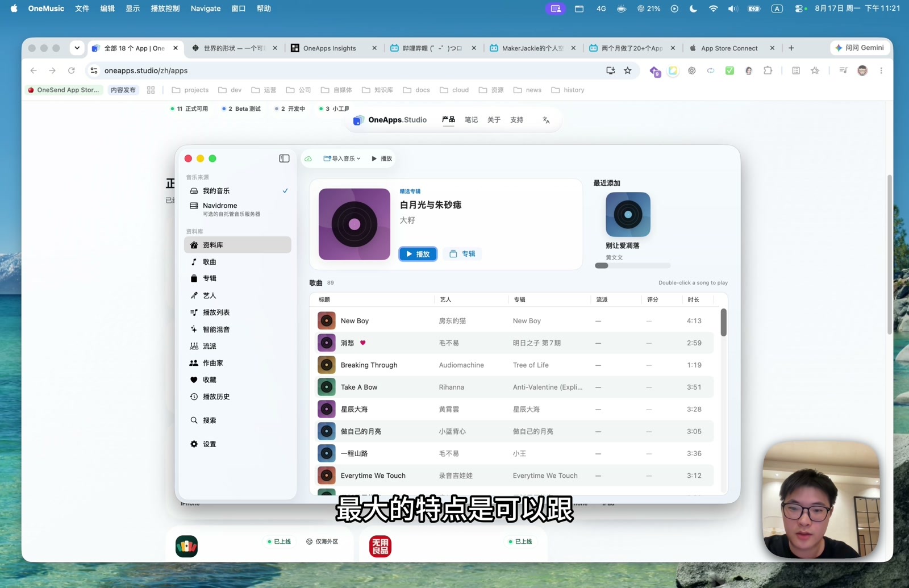
Task: Switch to the 笔记 site tab
Action: [471, 120]
